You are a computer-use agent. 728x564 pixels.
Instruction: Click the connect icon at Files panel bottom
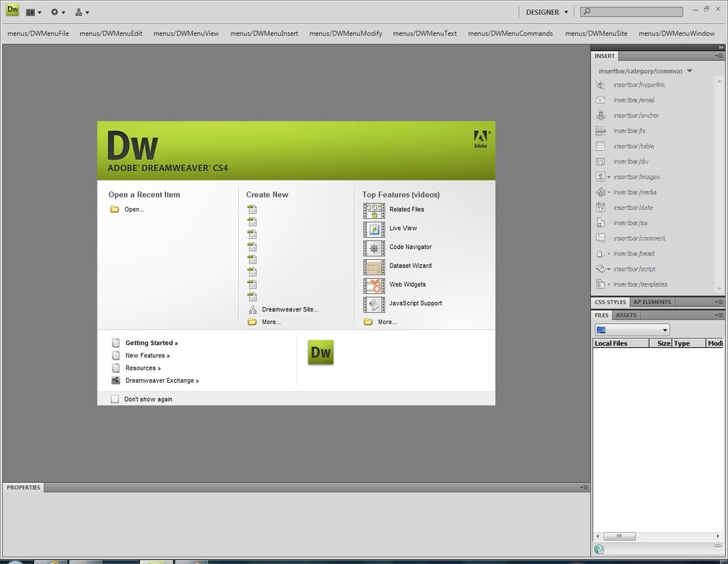[x=599, y=549]
